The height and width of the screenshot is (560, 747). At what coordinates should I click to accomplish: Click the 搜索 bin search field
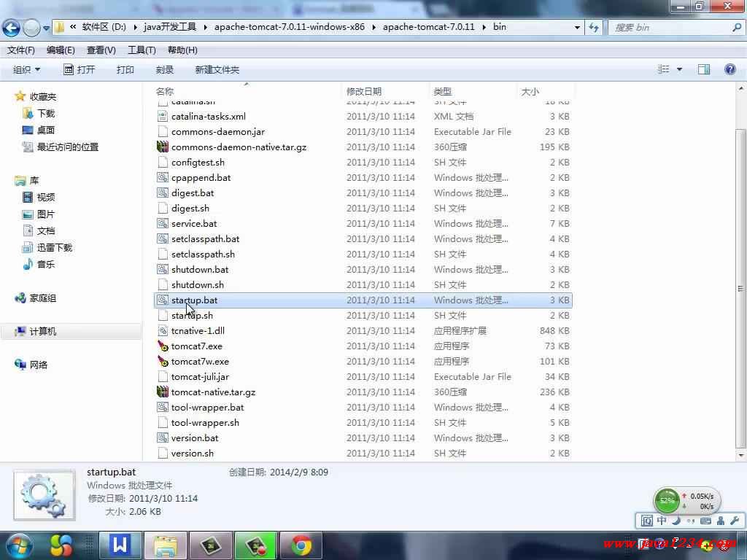click(670, 28)
